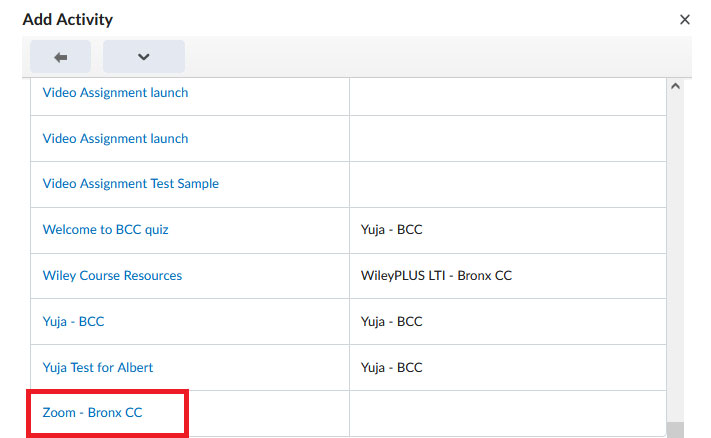Choose the Zoom - Bronx CC link
This screenshot has height=438, width=711.
[x=93, y=413]
